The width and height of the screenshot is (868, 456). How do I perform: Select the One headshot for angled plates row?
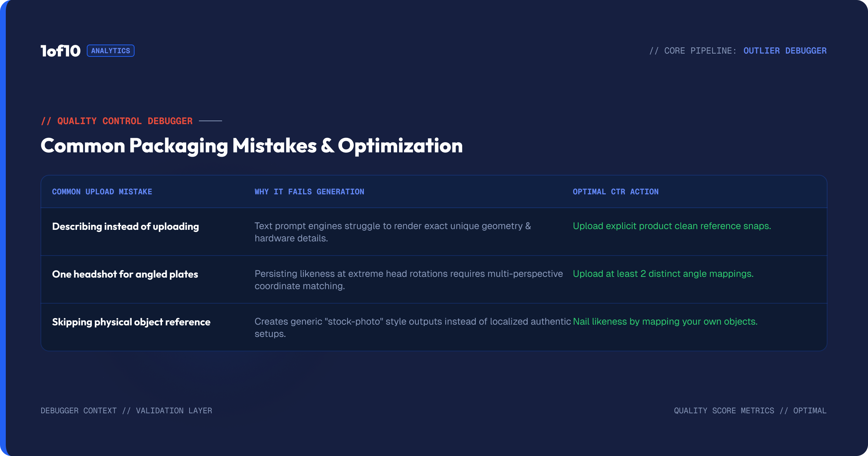(434, 279)
